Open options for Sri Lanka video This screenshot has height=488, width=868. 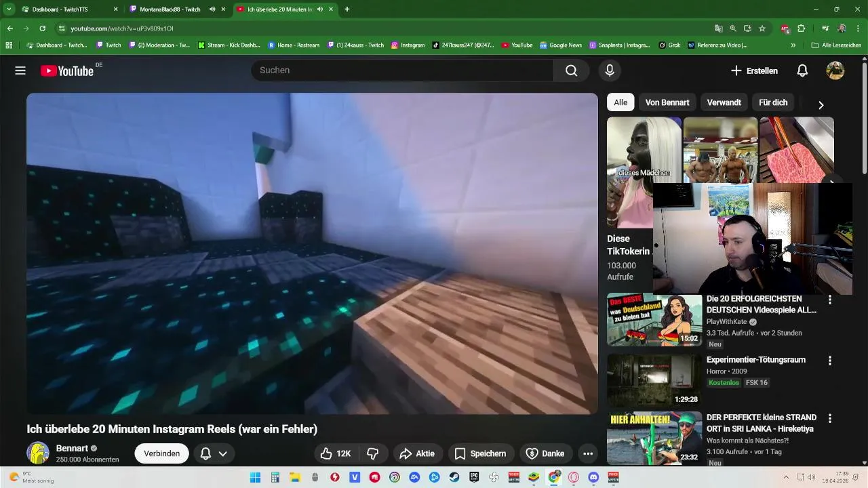click(x=829, y=419)
